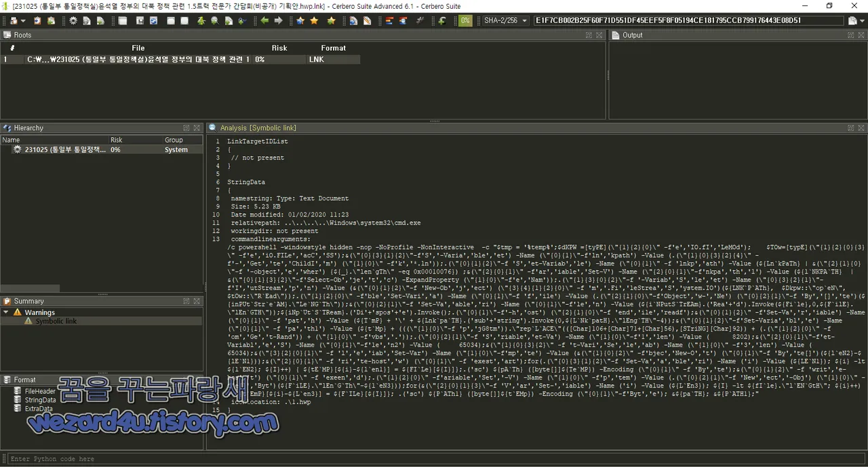This screenshot has width=868, height=467.
Task: Click the floppy disk save icon
Action: [x=140, y=20]
